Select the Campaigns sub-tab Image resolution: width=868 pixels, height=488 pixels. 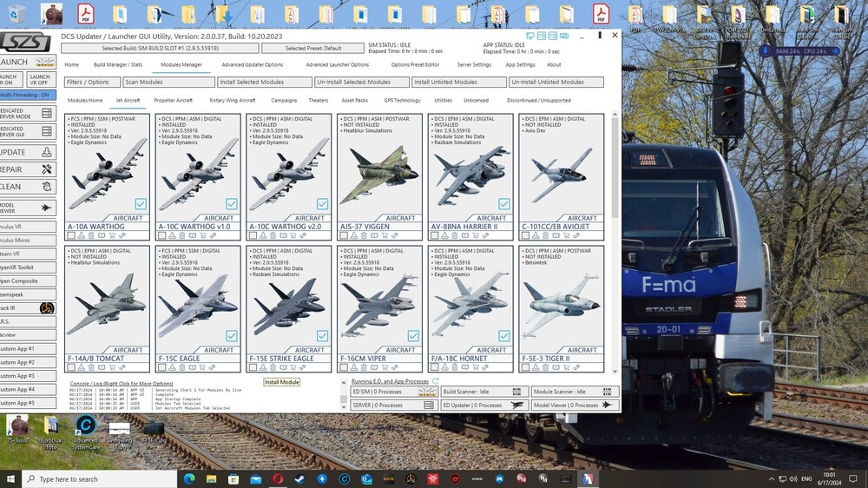coord(284,100)
